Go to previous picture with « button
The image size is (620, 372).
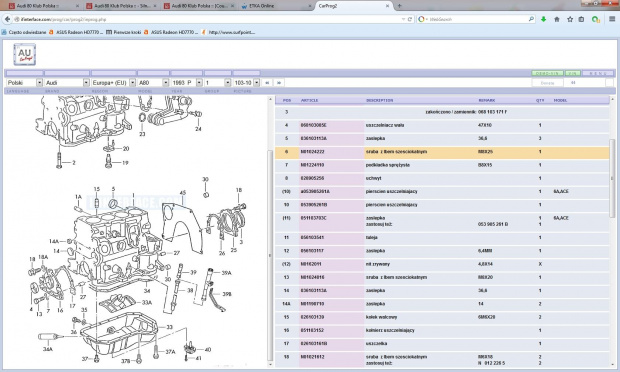pyautogui.click(x=267, y=83)
